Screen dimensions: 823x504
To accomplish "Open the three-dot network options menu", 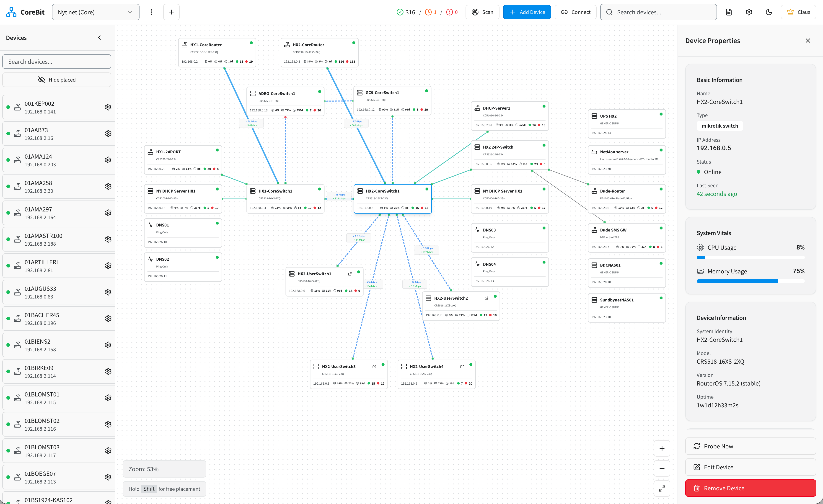I will coord(151,12).
